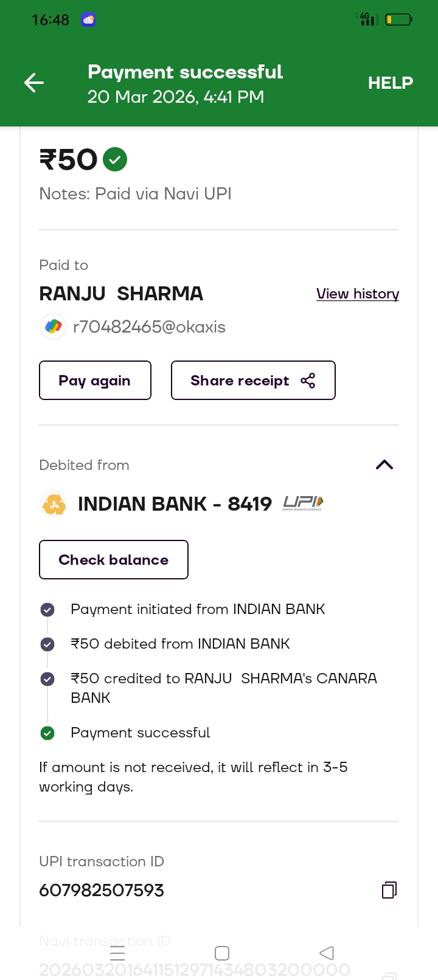Collapse the Debited from section
This screenshot has width=438, height=980.
point(384,465)
